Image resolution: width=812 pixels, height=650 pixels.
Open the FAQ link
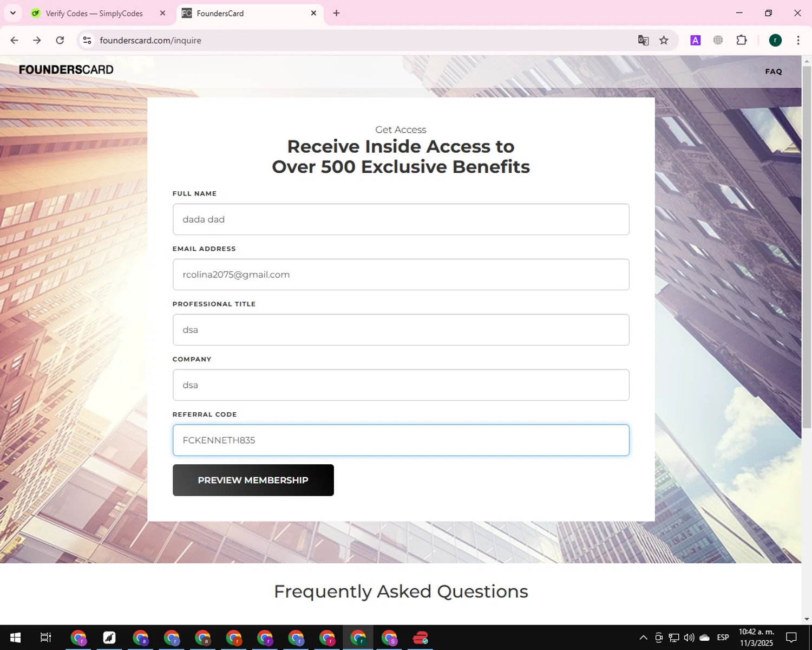[x=774, y=71]
